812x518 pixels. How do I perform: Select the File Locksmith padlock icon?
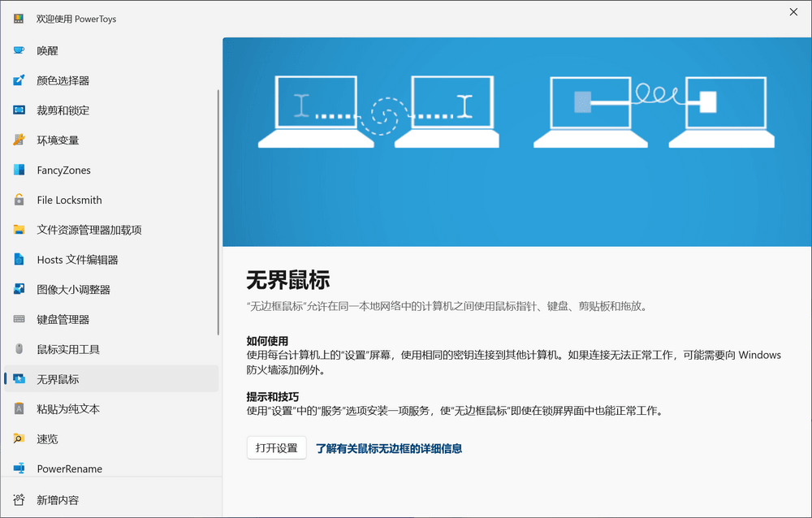click(19, 201)
